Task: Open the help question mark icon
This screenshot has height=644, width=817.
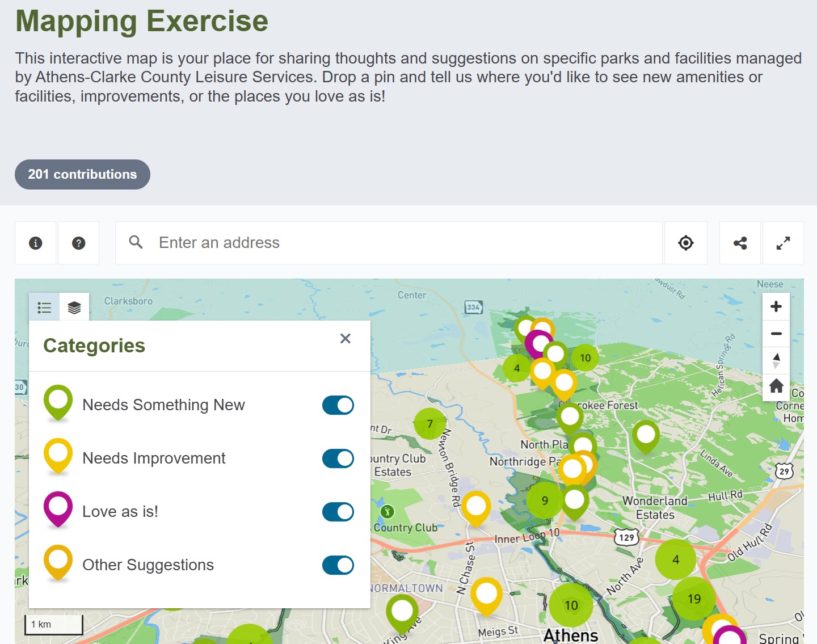Action: tap(79, 243)
